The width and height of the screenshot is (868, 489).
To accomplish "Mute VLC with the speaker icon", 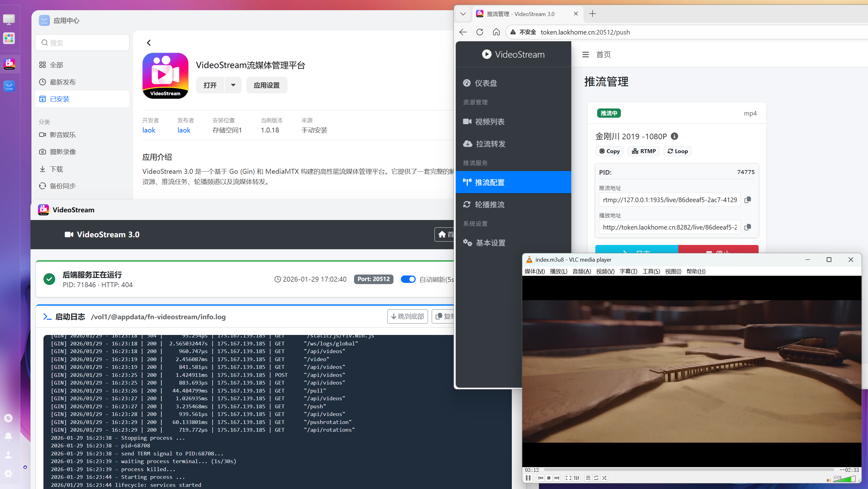I will pyautogui.click(x=829, y=480).
